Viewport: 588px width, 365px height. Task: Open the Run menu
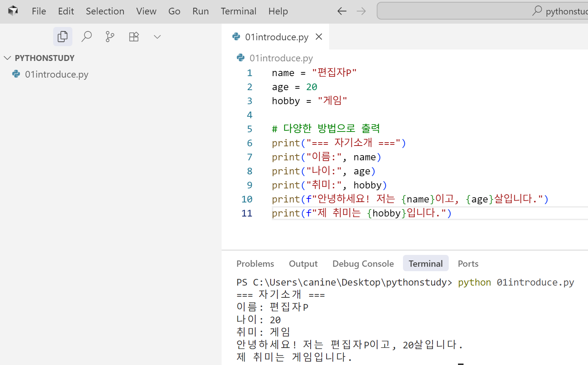tap(201, 11)
